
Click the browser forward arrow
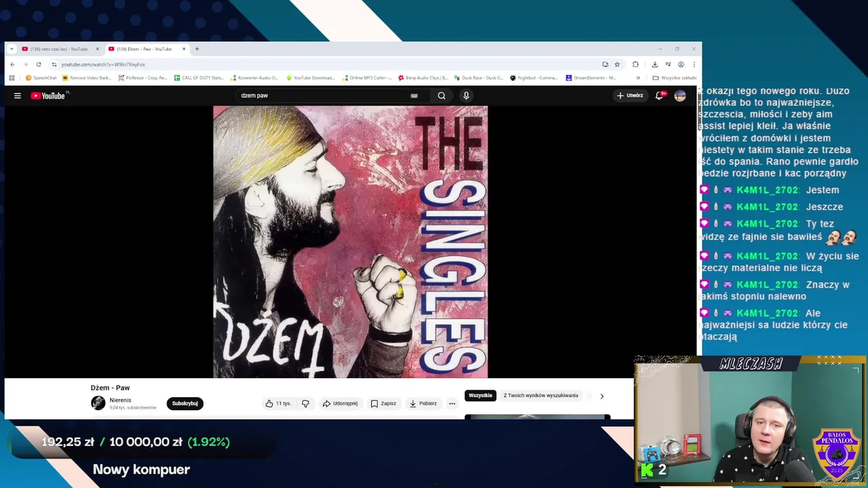[x=25, y=64]
